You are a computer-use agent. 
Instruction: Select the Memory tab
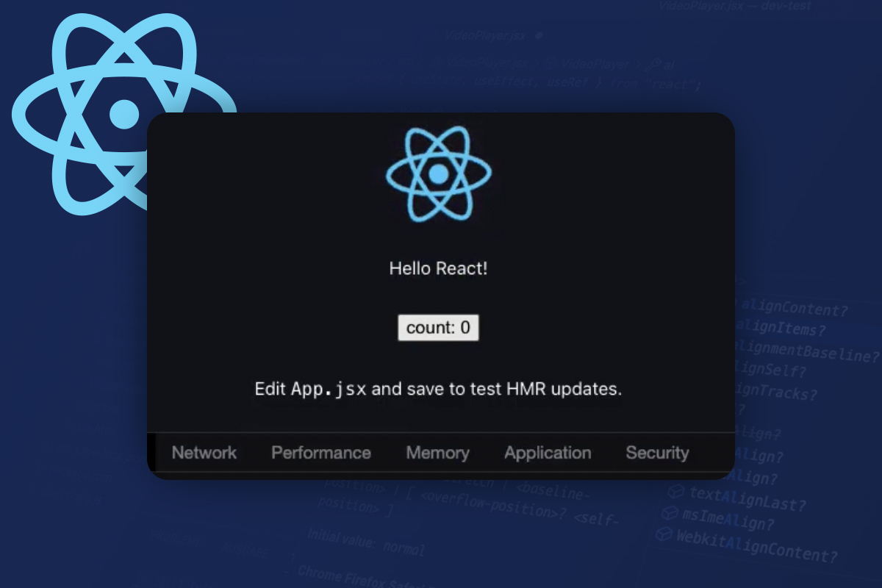click(437, 453)
